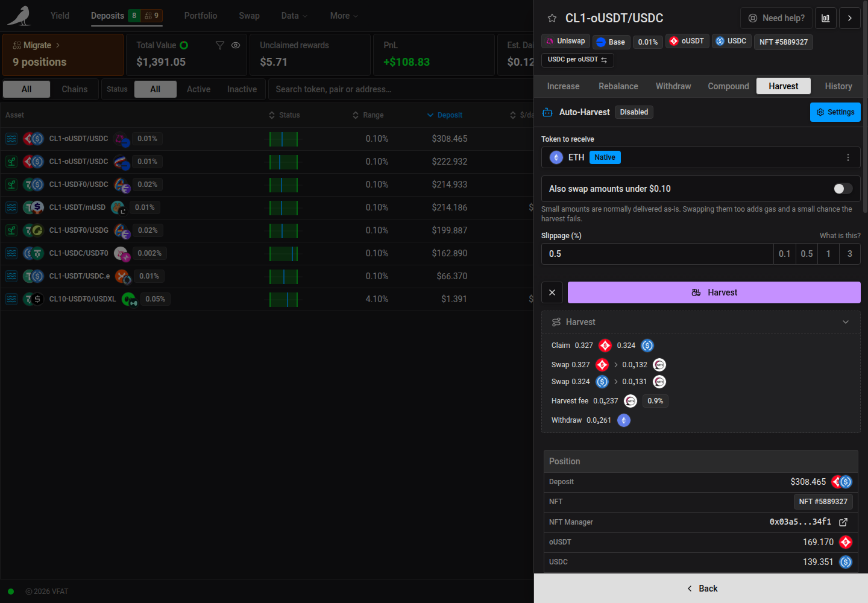Click the row type icon for CL10-USD₮0/USDXL
The image size is (868, 603).
click(11, 299)
